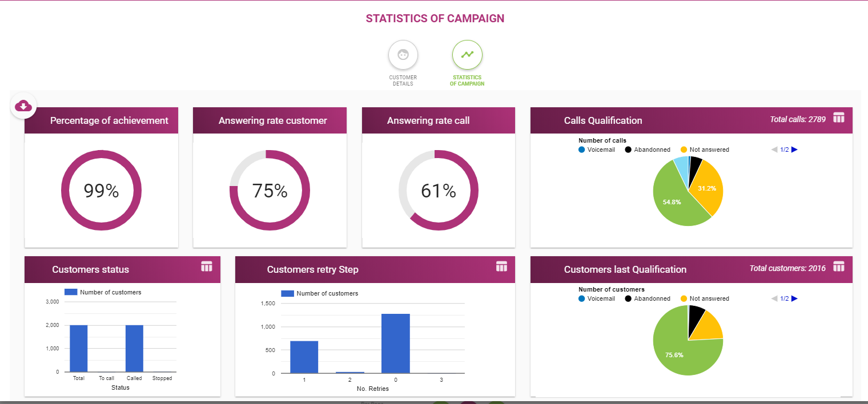
Task: Go to previous legend page in Calls Qualification
Action: click(x=774, y=150)
